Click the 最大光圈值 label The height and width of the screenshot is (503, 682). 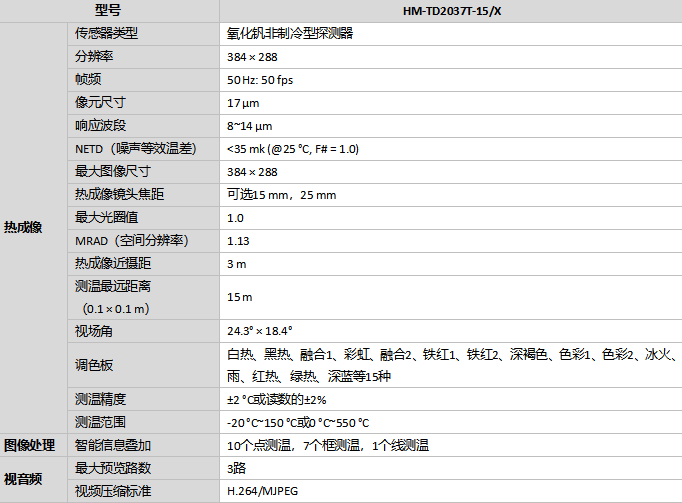[x=107, y=217]
